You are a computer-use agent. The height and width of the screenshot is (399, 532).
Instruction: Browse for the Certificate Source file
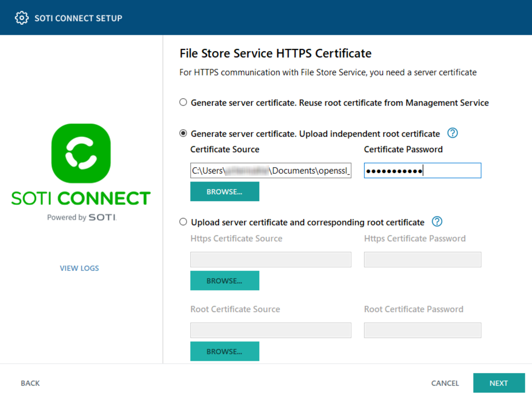(x=225, y=192)
